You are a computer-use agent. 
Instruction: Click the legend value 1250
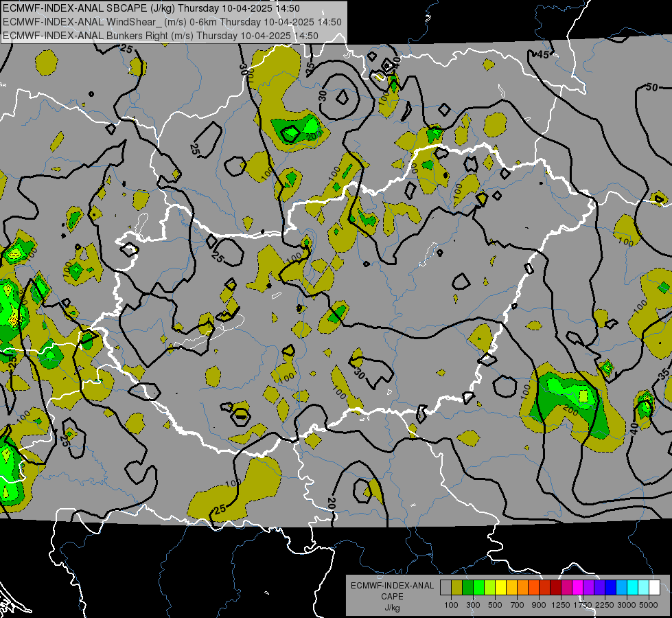[561, 605]
